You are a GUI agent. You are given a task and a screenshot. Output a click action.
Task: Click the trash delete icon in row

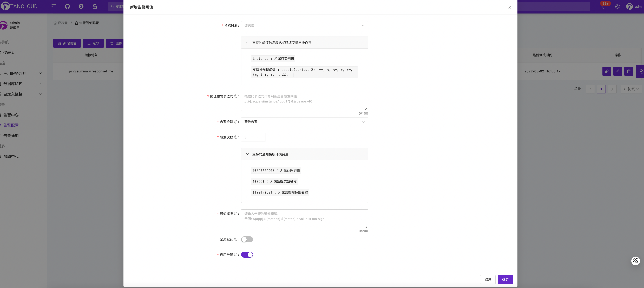pos(628,71)
